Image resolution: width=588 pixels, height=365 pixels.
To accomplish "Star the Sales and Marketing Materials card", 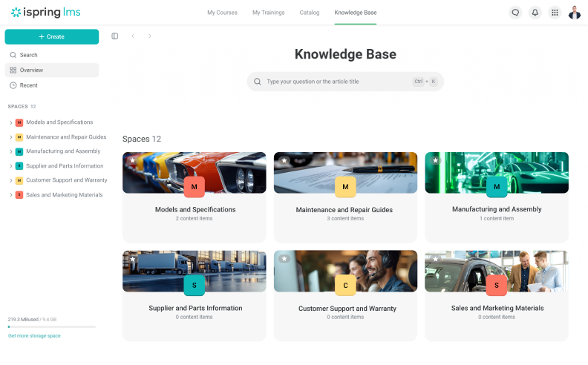I will pos(435,259).
